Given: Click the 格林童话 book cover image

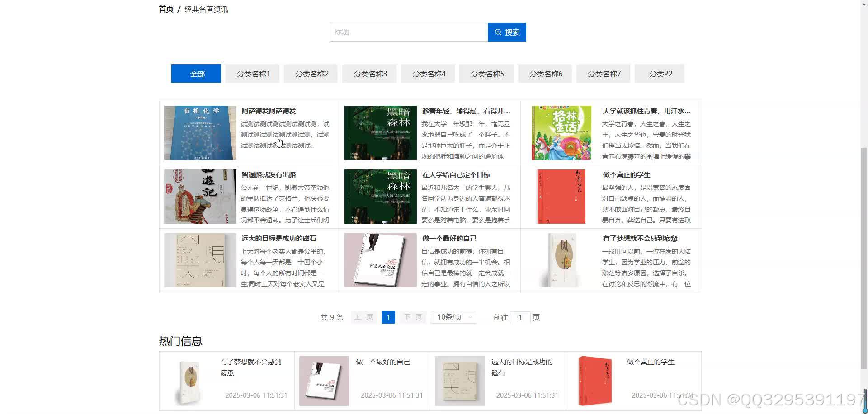Looking at the screenshot, I should coord(561,132).
